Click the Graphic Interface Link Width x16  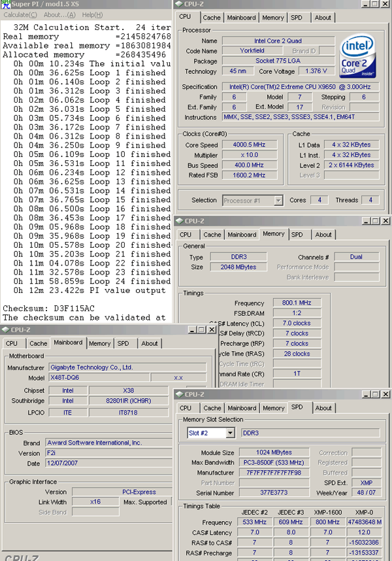95,501
